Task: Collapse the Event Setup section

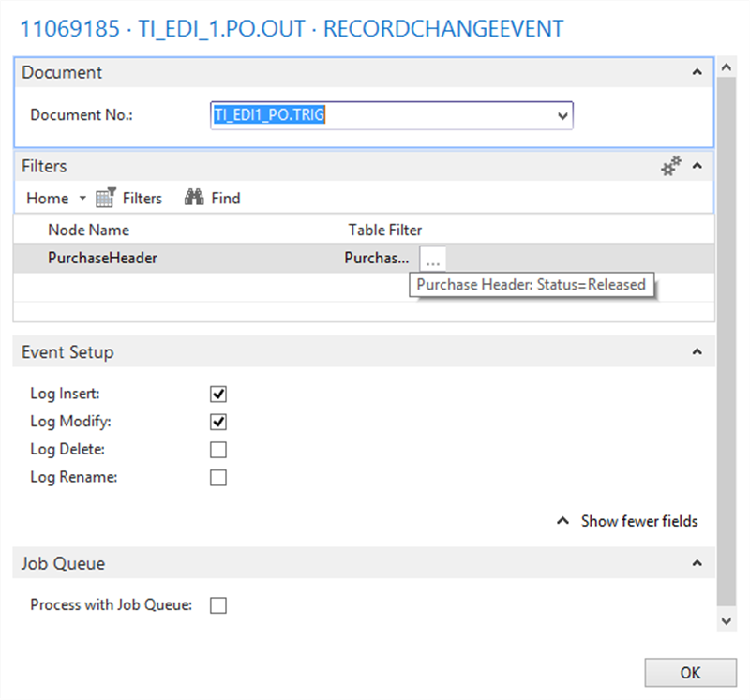Action: tap(697, 352)
